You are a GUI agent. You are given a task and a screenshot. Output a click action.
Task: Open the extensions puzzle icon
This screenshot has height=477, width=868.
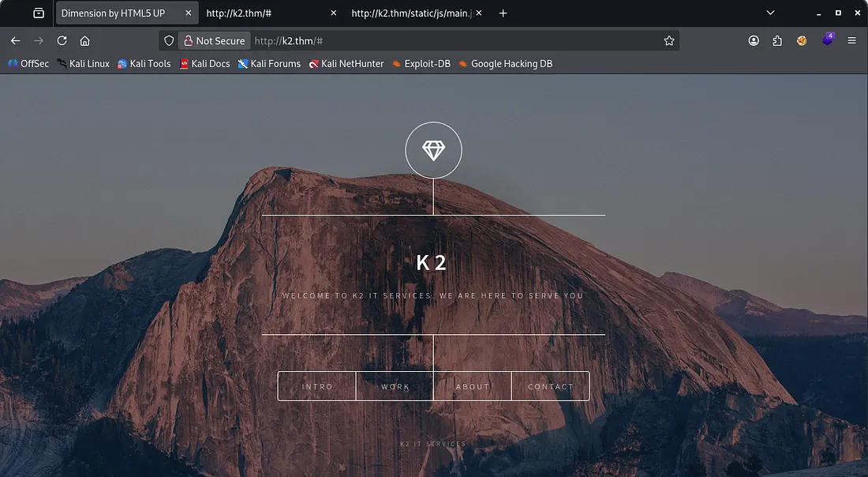(x=777, y=41)
